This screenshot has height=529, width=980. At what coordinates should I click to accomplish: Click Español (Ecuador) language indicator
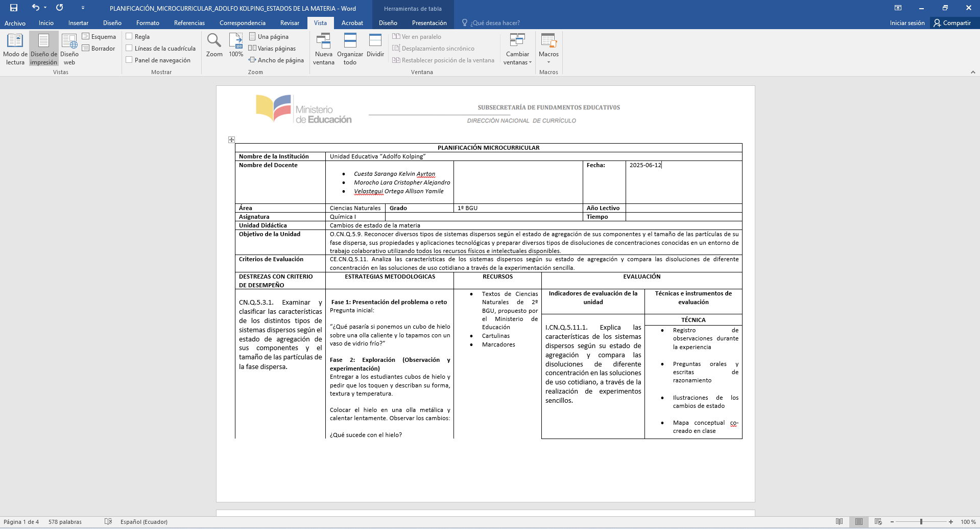(x=144, y=522)
